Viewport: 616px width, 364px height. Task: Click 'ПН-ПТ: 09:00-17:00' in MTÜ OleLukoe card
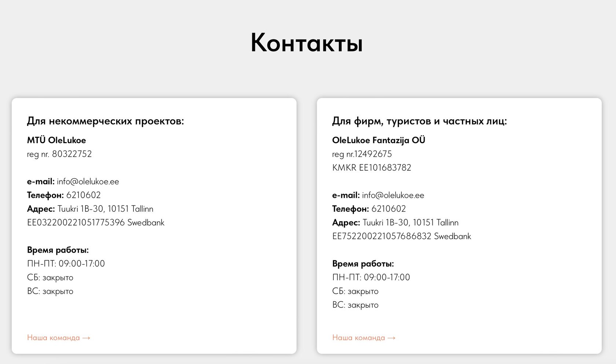[x=66, y=264]
